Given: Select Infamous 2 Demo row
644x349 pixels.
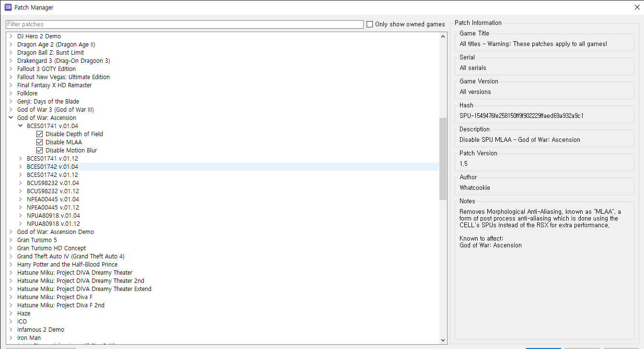Looking at the screenshot, I should tap(41, 330).
